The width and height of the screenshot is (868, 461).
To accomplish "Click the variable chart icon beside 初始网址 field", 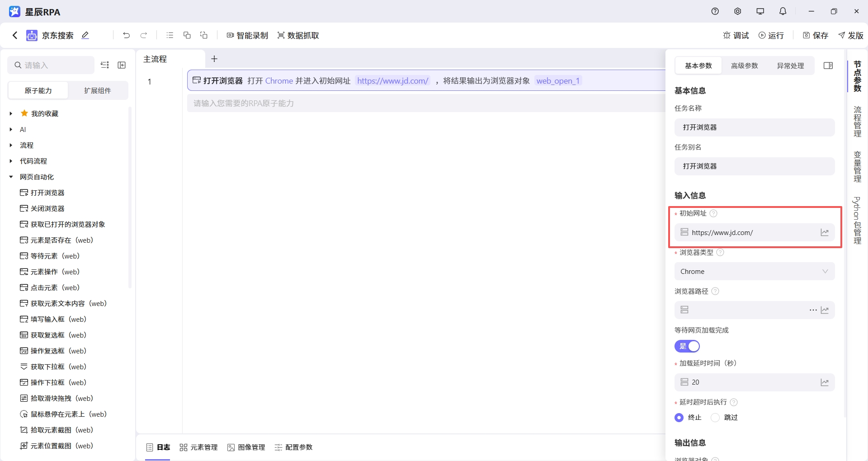I will (825, 232).
